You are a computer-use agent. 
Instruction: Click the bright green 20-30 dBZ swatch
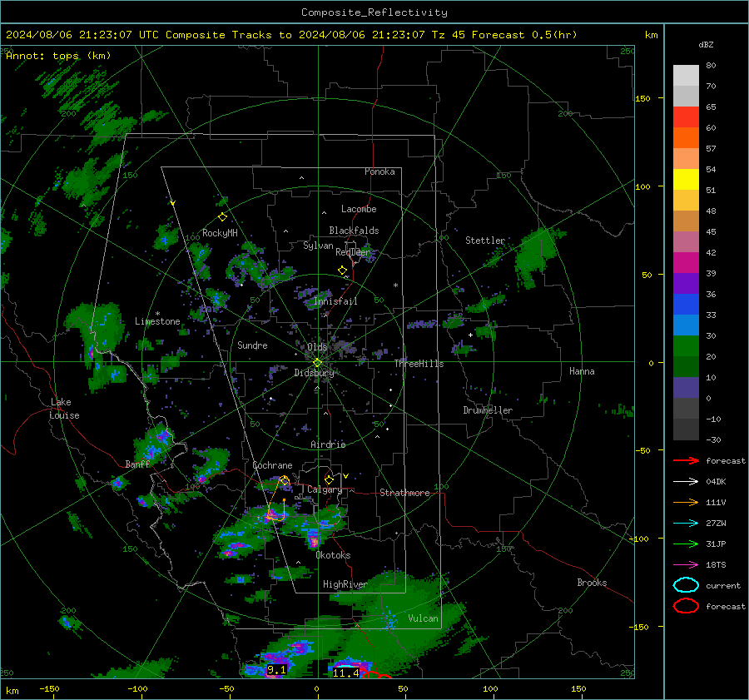pos(686,346)
